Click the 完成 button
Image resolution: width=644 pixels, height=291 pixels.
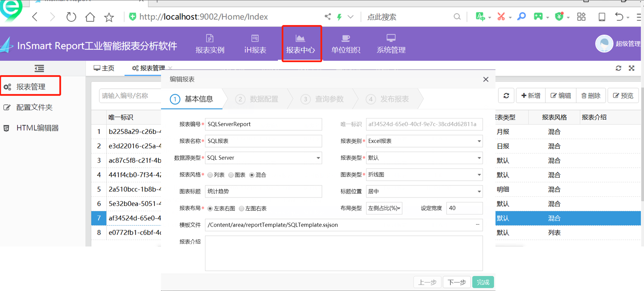(483, 282)
